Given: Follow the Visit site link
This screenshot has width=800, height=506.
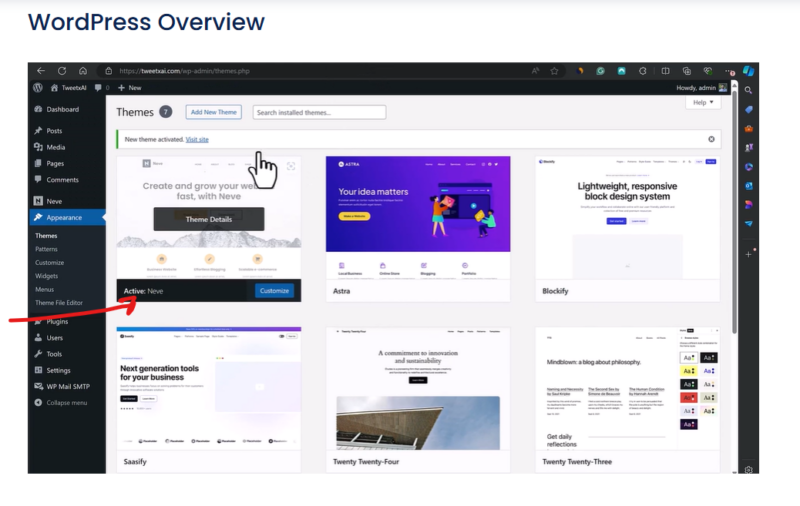Looking at the screenshot, I should point(197,139).
